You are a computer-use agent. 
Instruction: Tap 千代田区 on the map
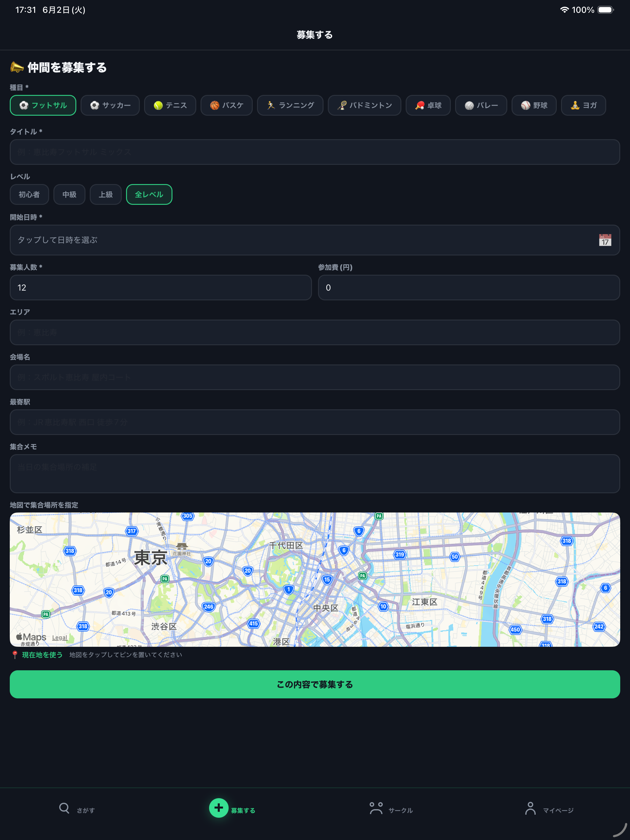[286, 545]
